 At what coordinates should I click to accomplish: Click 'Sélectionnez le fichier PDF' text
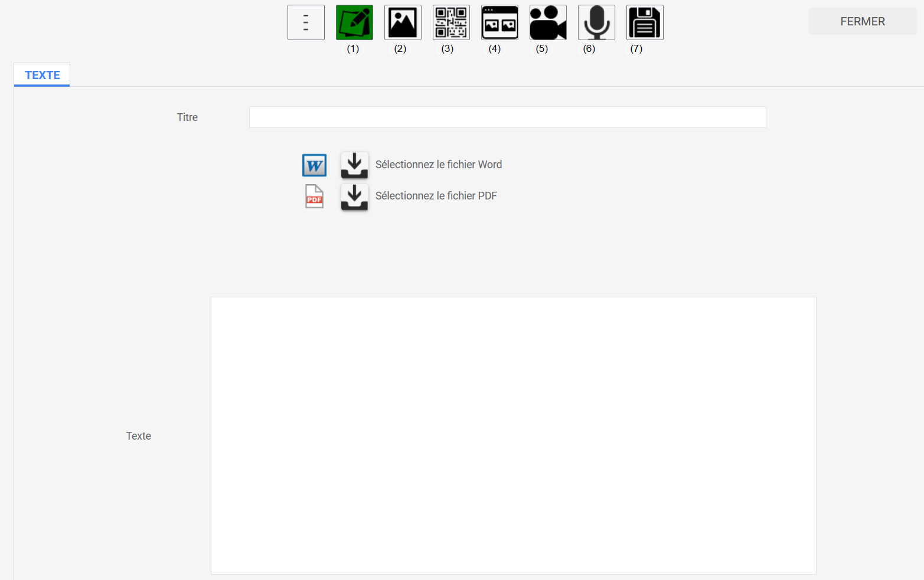[436, 196]
